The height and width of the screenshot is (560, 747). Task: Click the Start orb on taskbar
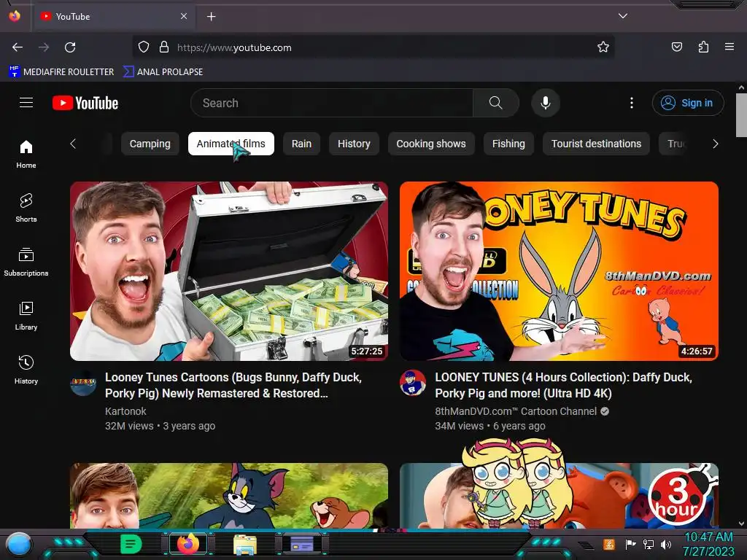pyautogui.click(x=19, y=544)
